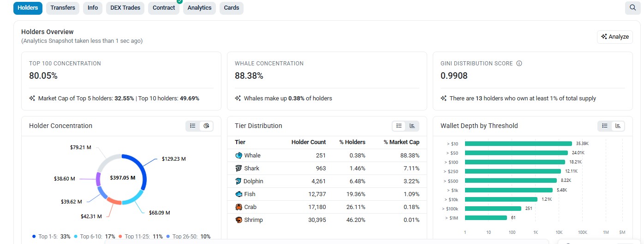644x244 pixels.
Task: Click the > $100 bar showing 18.21K
Action: pos(515,162)
